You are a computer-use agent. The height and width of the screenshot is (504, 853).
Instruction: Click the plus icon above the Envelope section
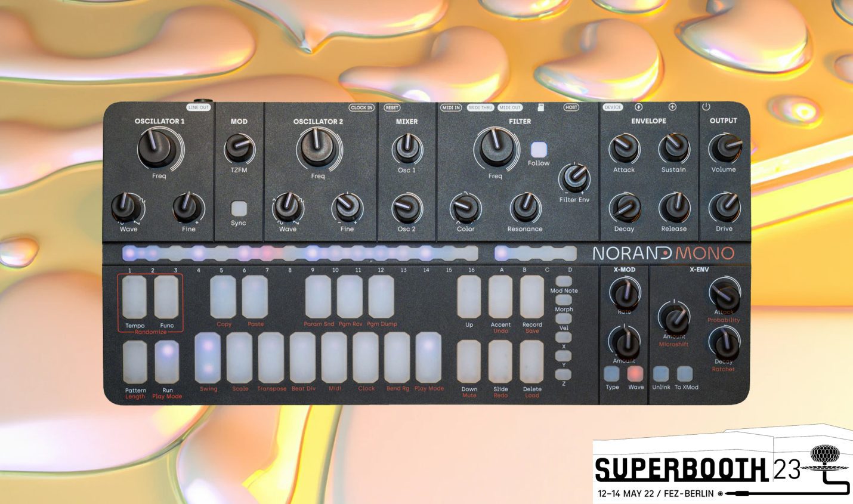click(x=672, y=108)
